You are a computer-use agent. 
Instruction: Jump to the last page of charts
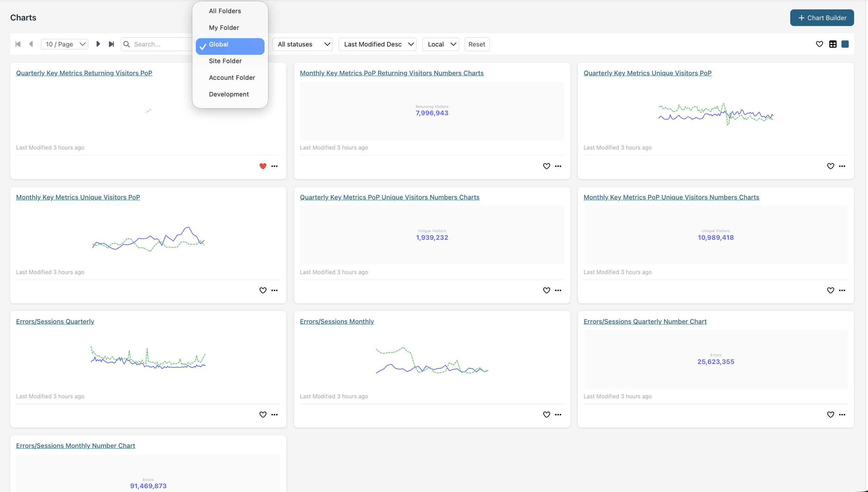pyautogui.click(x=111, y=44)
